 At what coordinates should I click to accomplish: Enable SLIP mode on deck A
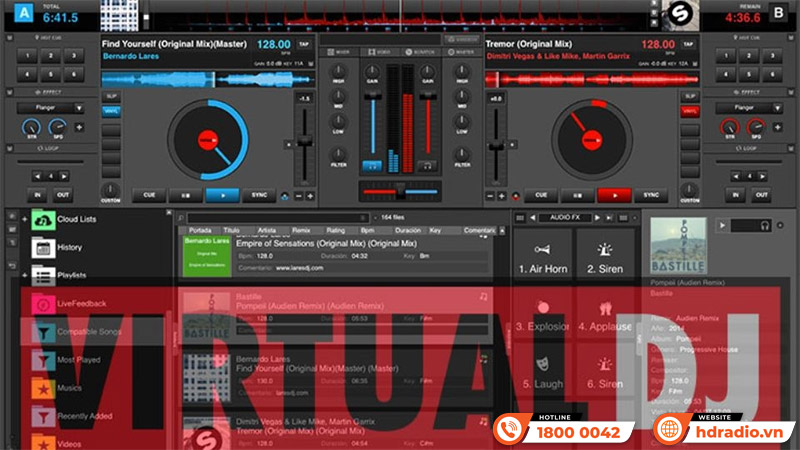pyautogui.click(x=111, y=96)
